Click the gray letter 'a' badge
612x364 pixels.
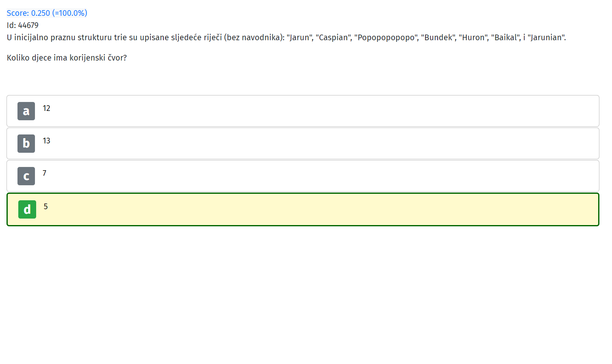click(26, 111)
